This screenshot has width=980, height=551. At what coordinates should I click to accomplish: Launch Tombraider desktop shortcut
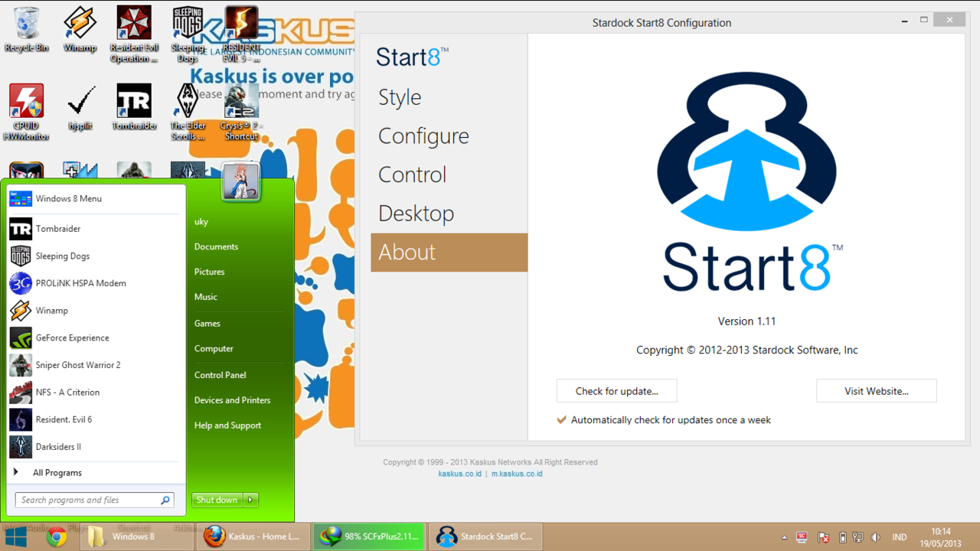134,108
